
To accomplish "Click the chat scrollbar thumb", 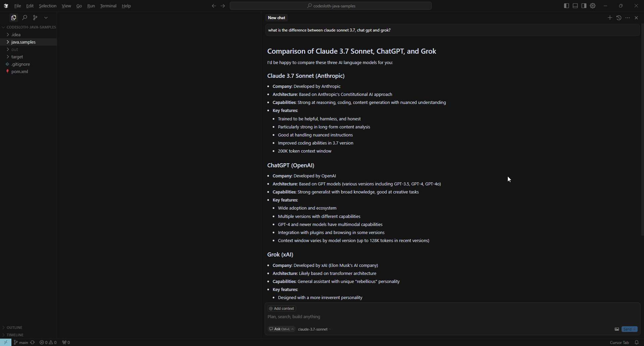I will click(x=642, y=130).
